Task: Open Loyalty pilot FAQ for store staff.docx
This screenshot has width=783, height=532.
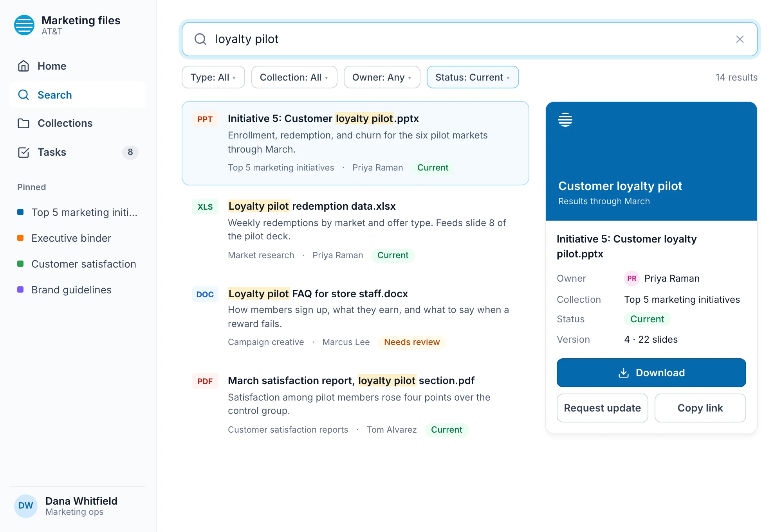Action: click(x=355, y=318)
